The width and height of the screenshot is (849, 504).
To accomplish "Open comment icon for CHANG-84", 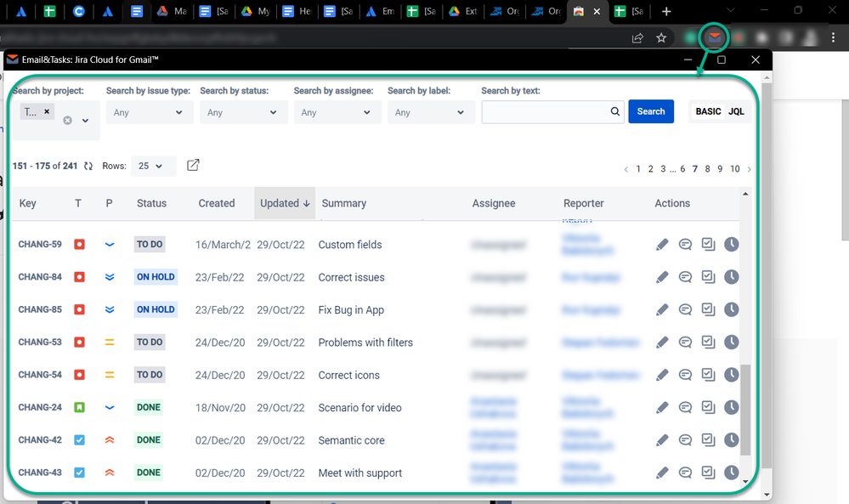I will point(685,277).
